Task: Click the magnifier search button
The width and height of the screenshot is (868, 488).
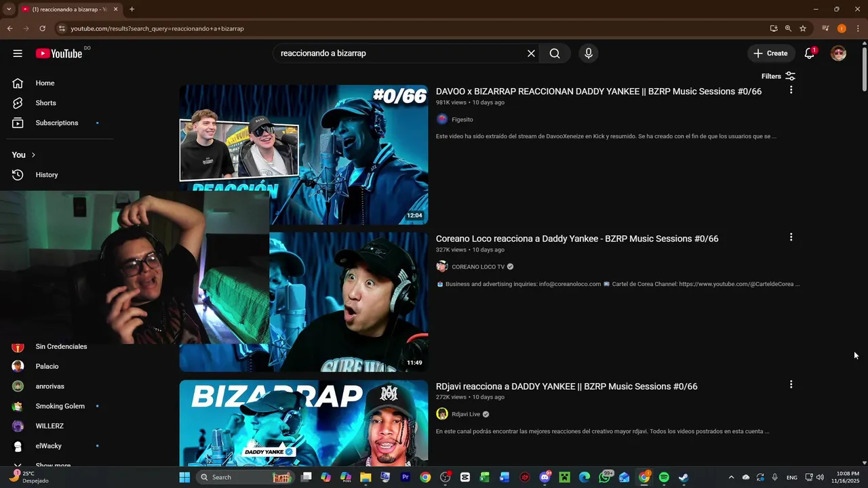Action: pyautogui.click(x=555, y=54)
